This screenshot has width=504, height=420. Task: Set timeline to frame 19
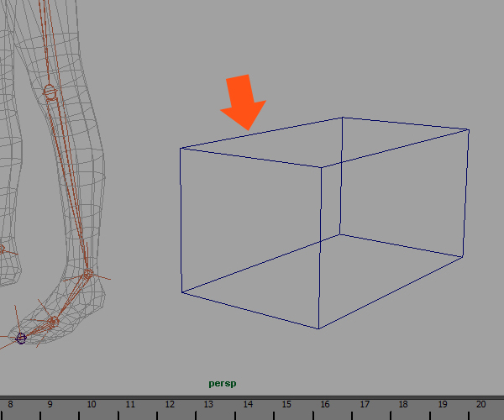click(x=443, y=404)
